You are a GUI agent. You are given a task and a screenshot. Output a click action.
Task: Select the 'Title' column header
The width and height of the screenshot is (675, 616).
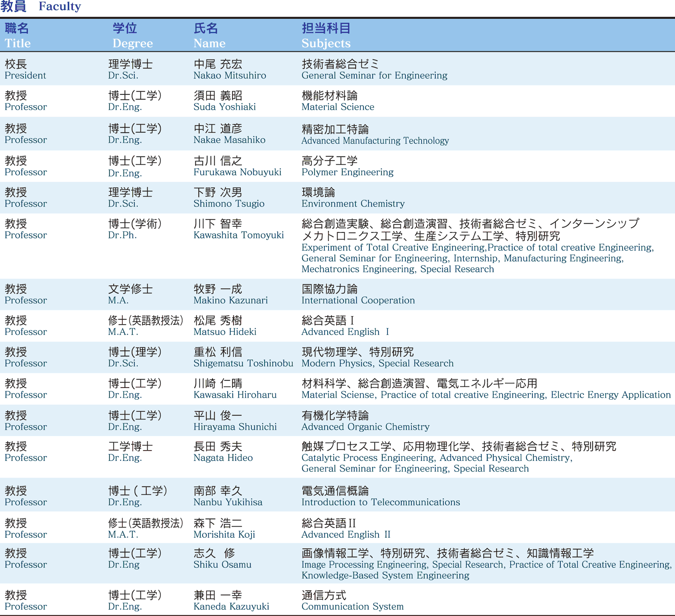tap(18, 44)
